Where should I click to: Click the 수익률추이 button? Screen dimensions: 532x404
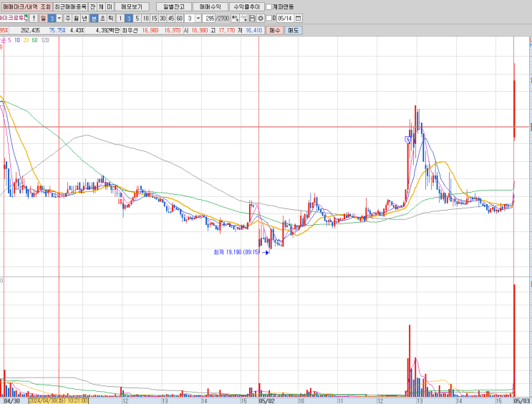point(246,6)
